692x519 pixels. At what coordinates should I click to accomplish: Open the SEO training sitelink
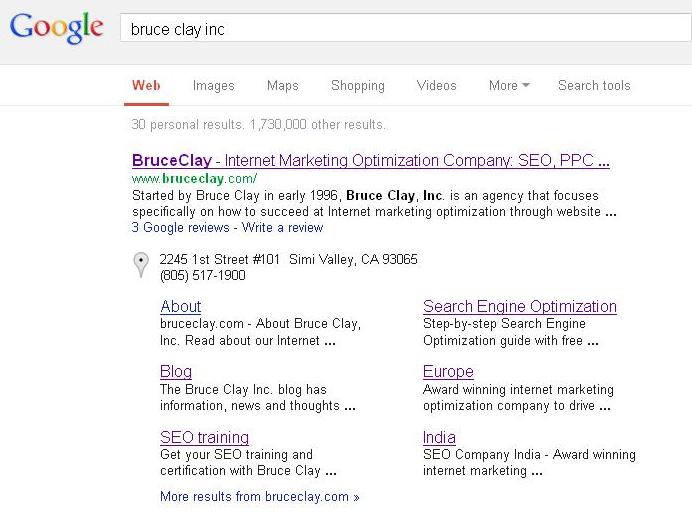pos(204,437)
